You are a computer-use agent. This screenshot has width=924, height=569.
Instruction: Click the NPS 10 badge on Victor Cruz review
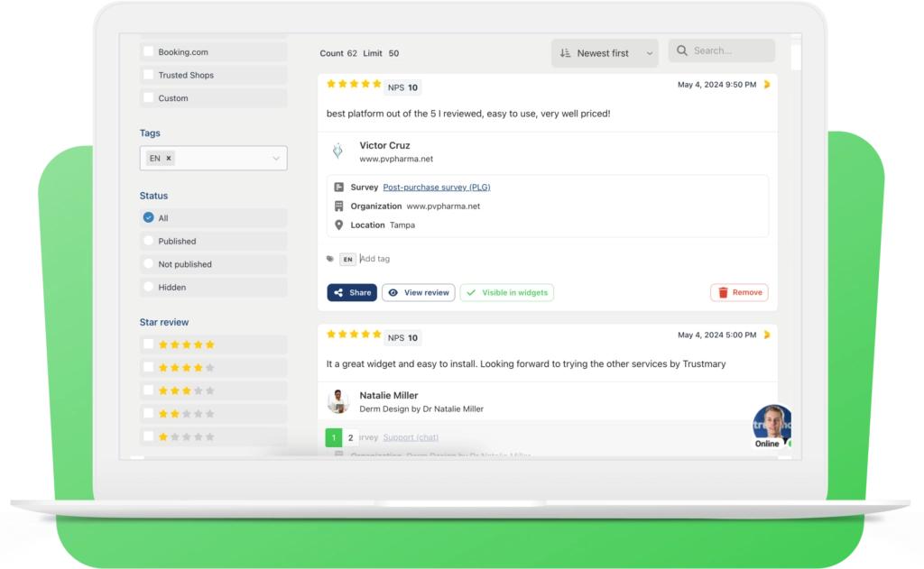pos(403,87)
